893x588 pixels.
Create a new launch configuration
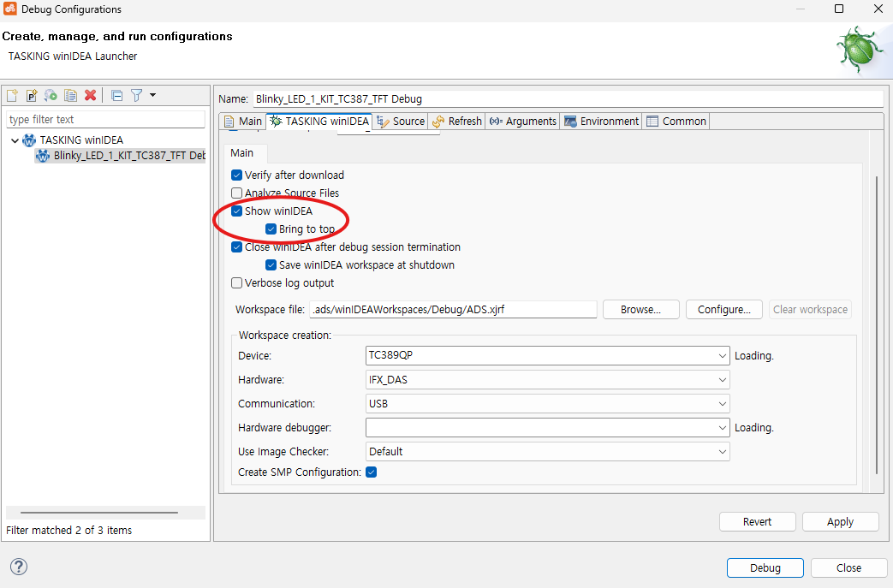(13, 95)
